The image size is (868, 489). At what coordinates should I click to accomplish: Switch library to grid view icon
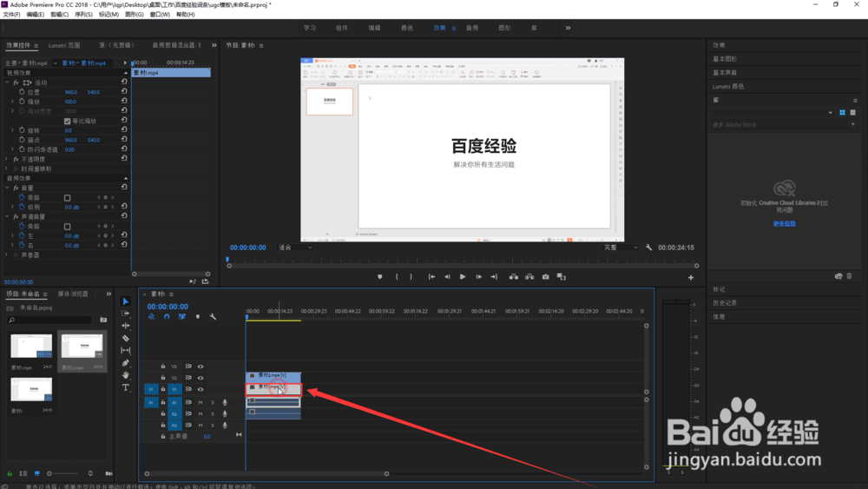click(842, 112)
